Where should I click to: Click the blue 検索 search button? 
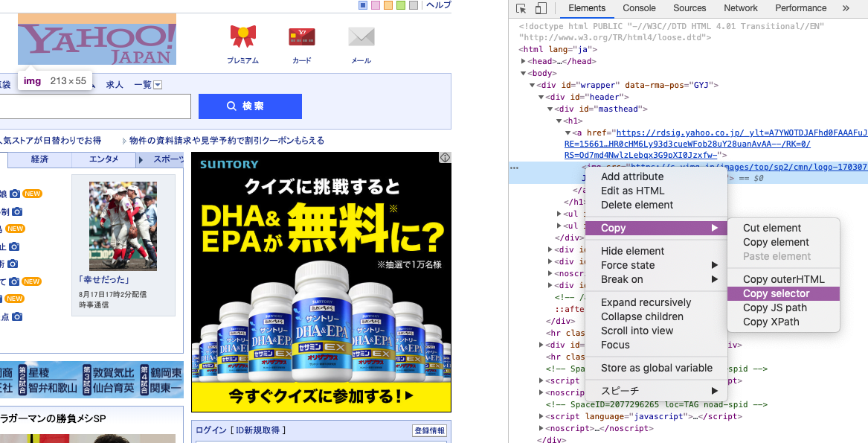(250, 106)
